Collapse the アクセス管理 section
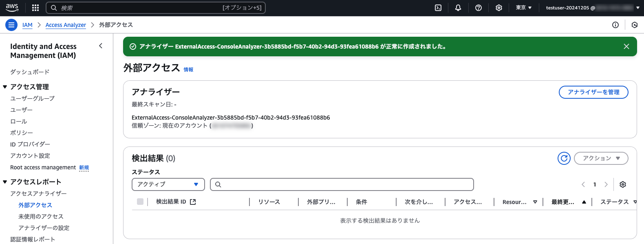Viewport: 644px width, 244px height. (5, 87)
